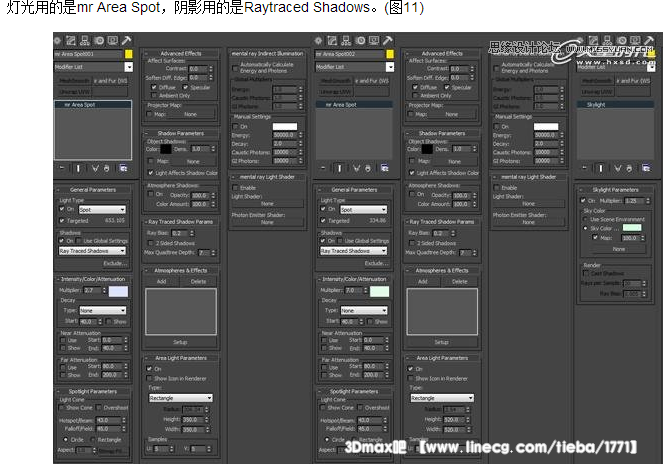Click Multiplier value field for Area Spot002
The height and width of the screenshot is (464, 666).
352,290
